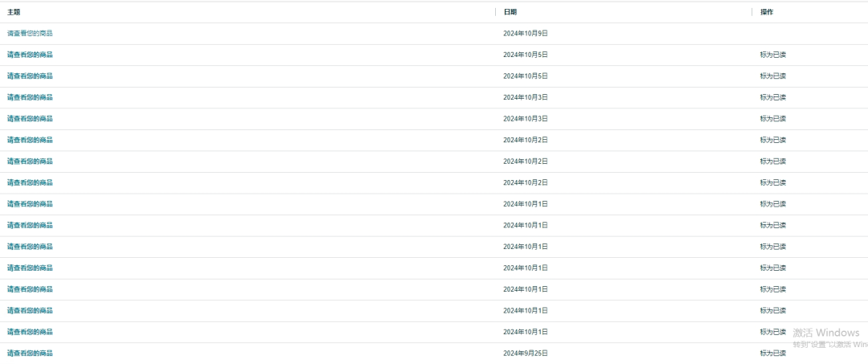
Task: Mark the first 10月1日 message as read
Action: pyautogui.click(x=773, y=203)
